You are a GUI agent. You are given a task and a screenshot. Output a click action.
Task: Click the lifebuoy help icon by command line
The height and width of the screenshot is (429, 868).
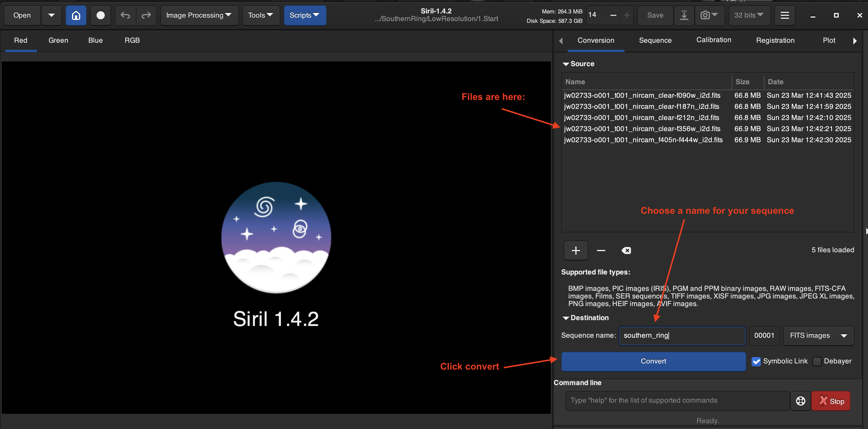801,401
